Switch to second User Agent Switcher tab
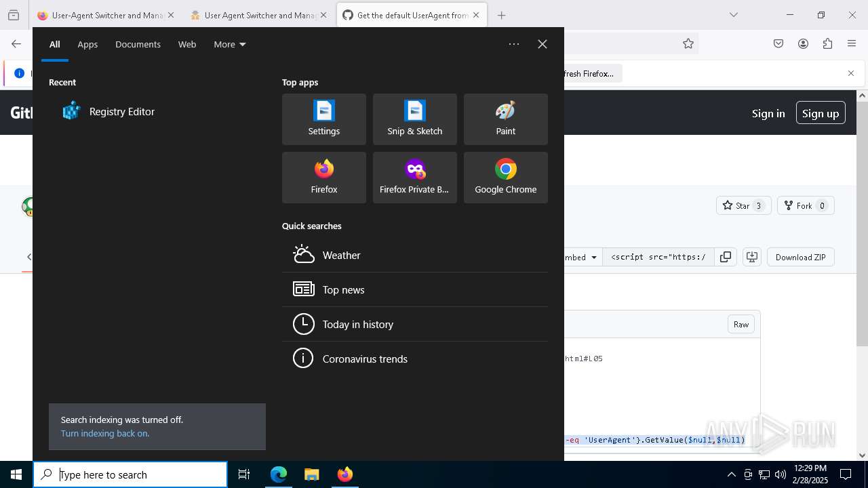The height and width of the screenshot is (488, 868). pyautogui.click(x=260, y=15)
